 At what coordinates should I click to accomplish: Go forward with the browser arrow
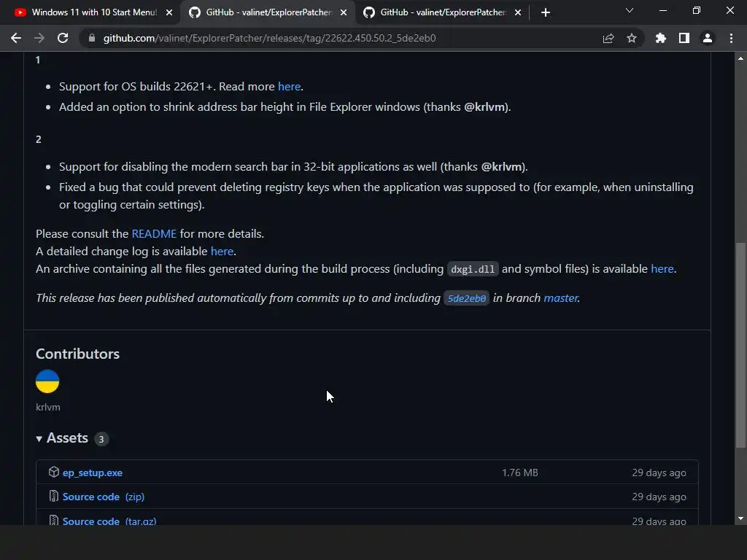(39, 38)
